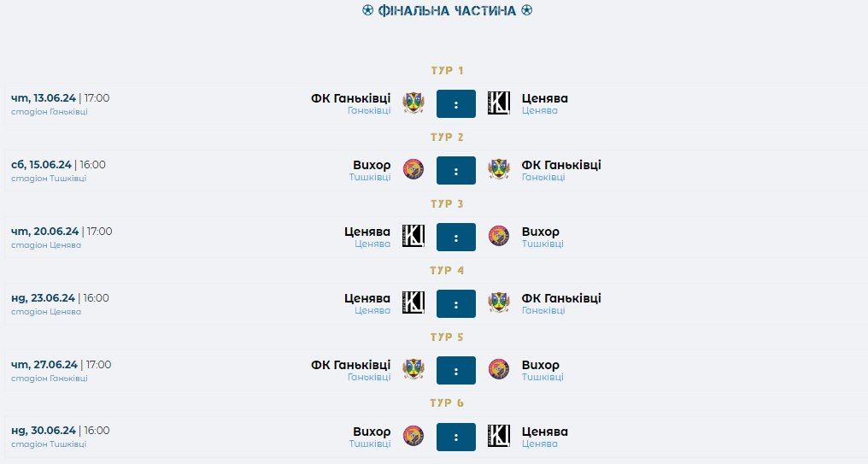Viewport: 868px width, 464px height.
Task: Click стадіон Тишківці venue in Tour 6
Action: point(49,444)
